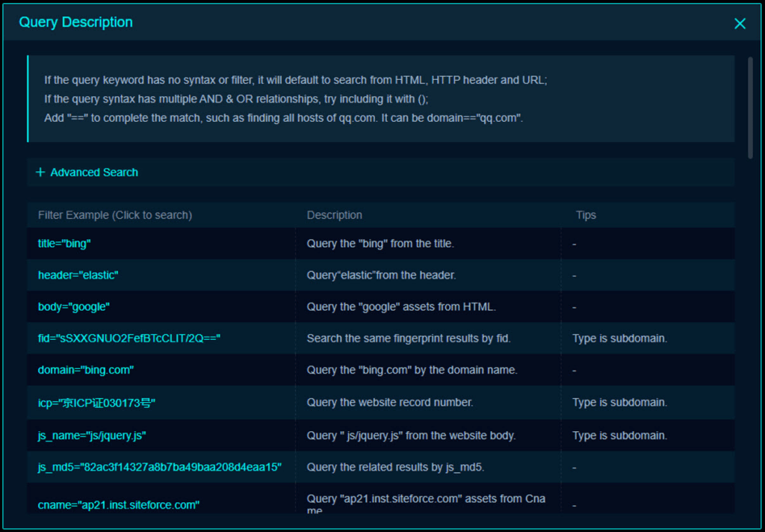The width and height of the screenshot is (765, 532).
Task: Click description 'Query the "bing" from the title.'
Action: click(x=380, y=244)
